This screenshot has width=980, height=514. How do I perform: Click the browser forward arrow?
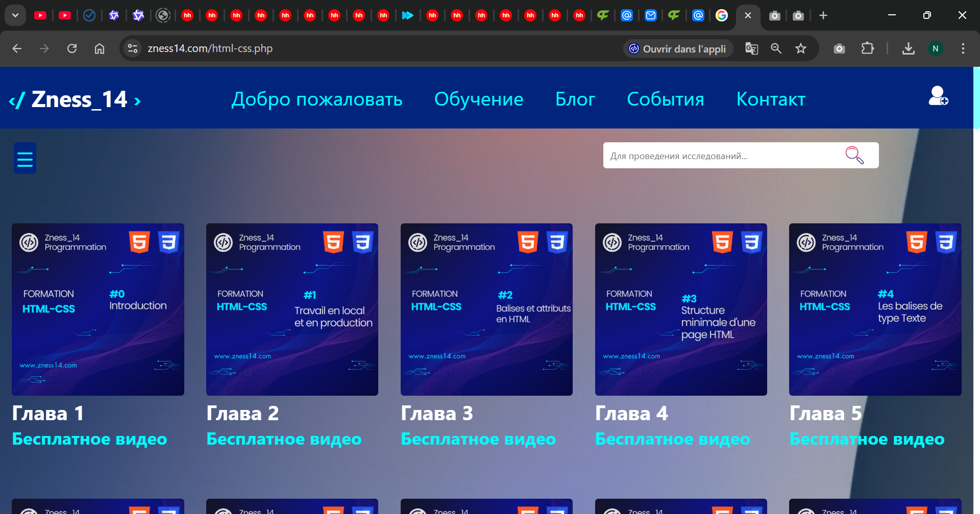[44, 48]
